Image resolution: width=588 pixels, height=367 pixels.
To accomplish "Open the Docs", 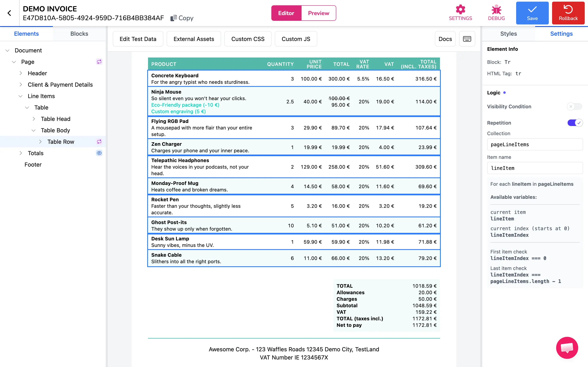I will coord(445,39).
